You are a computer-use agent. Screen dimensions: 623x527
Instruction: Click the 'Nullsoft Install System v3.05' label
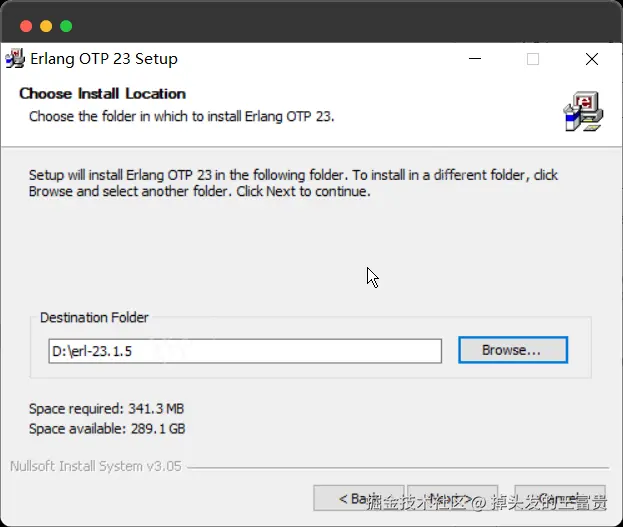point(96,466)
